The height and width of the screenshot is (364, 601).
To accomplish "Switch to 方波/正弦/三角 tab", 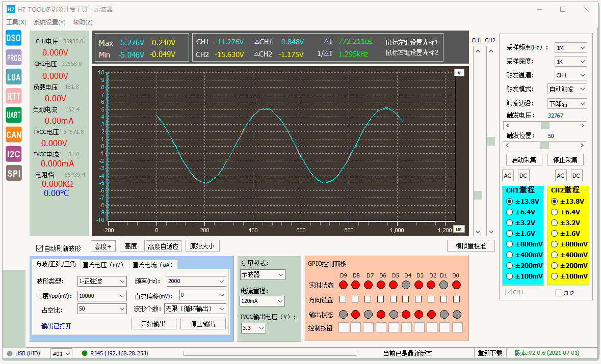I will [x=56, y=264].
